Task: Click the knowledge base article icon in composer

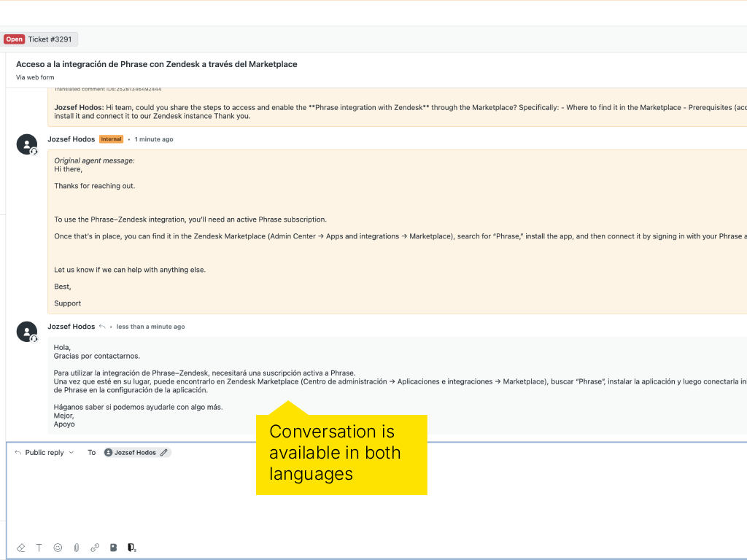Action: pos(113,548)
